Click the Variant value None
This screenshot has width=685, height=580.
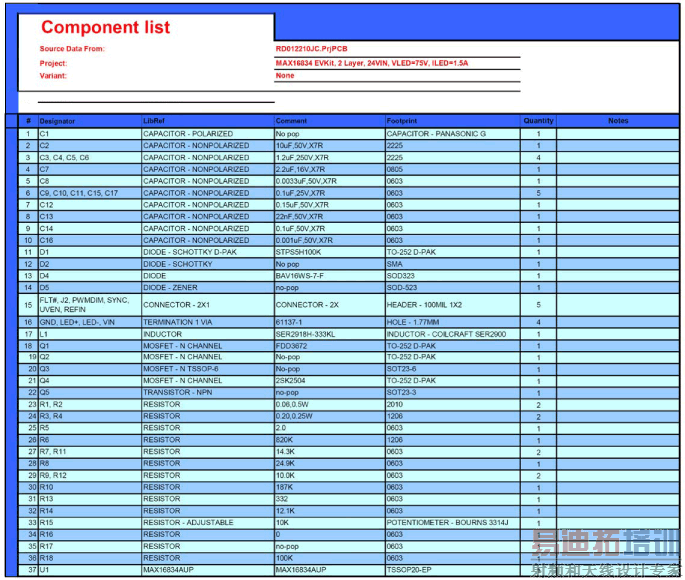point(285,76)
